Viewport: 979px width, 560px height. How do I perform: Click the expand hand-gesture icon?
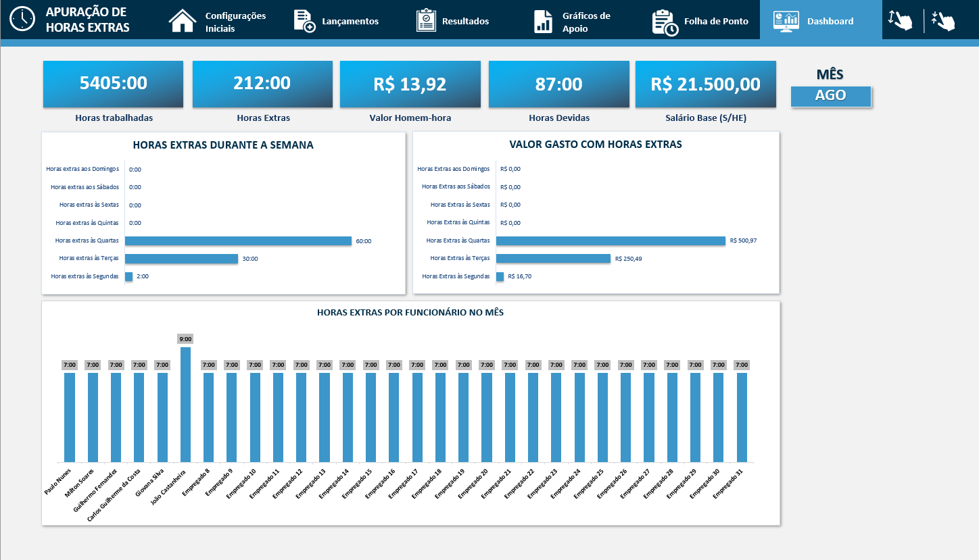(901, 20)
